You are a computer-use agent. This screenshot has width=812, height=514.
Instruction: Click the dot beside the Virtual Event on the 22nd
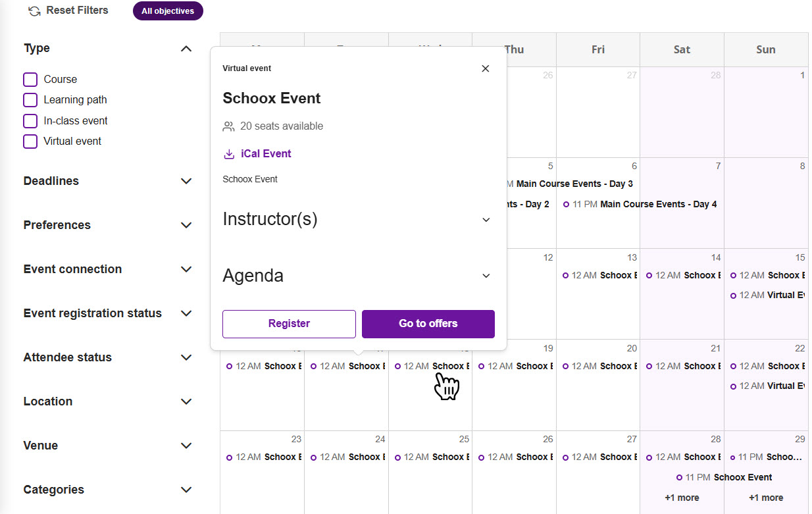pyautogui.click(x=732, y=386)
